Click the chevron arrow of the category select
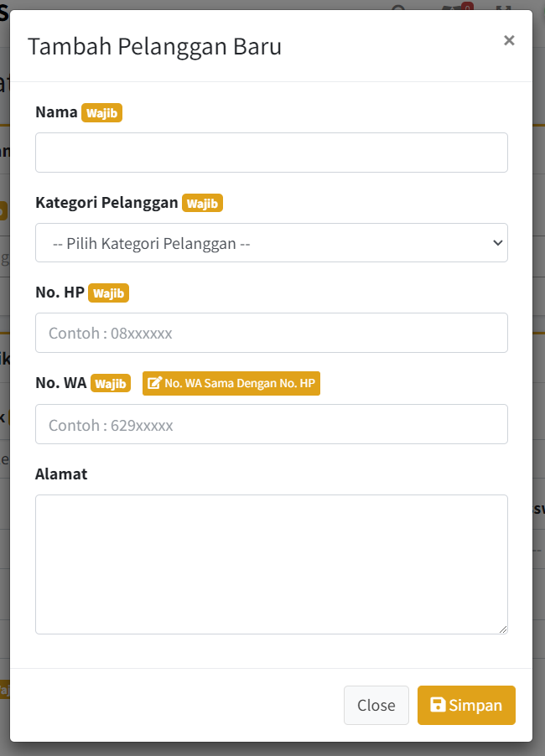The height and width of the screenshot is (756, 545). coord(497,243)
